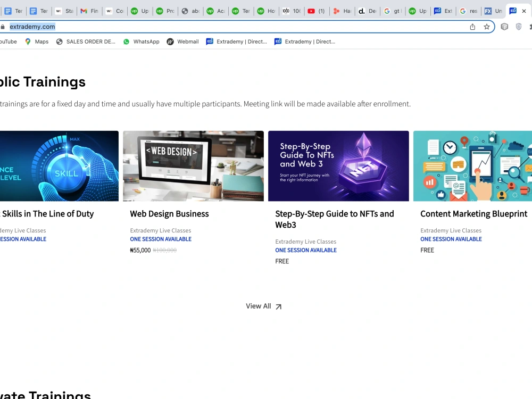The width and height of the screenshot is (532, 399).
Task: Click the shield extension icon in toolbar
Action: (x=518, y=27)
